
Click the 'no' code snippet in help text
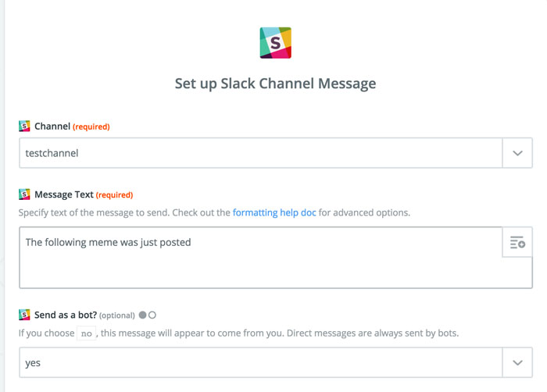(x=87, y=333)
